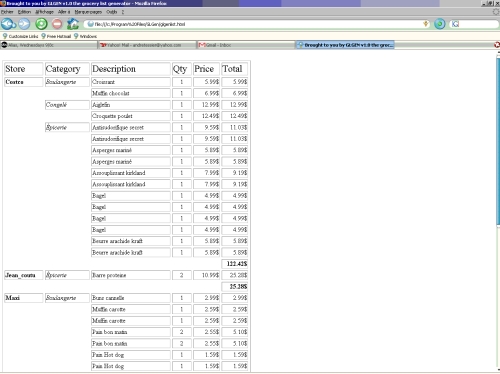The height and width of the screenshot is (374, 500).
Task: Click the red Stop loading icon
Action: 57,24
